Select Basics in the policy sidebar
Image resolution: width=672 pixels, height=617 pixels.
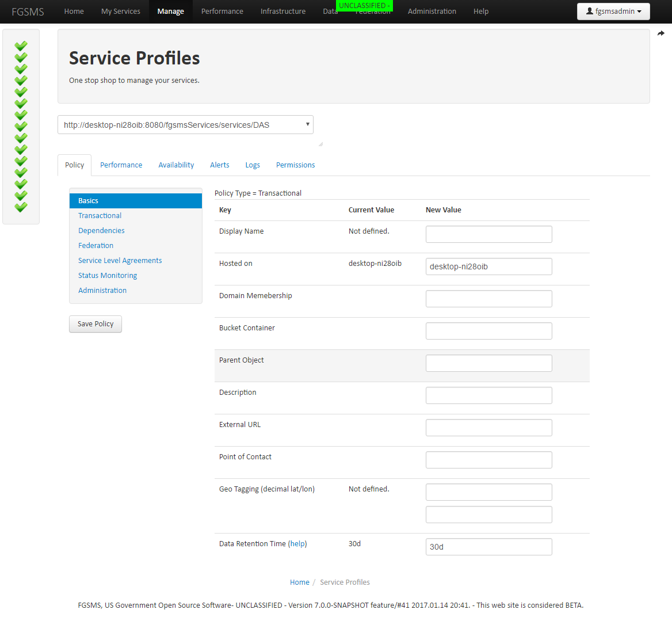pyautogui.click(x=136, y=201)
